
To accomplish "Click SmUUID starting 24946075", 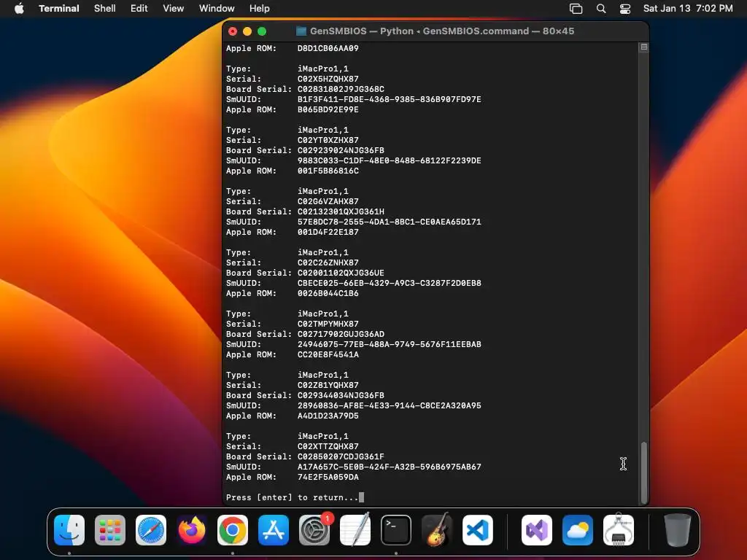I will (390, 344).
